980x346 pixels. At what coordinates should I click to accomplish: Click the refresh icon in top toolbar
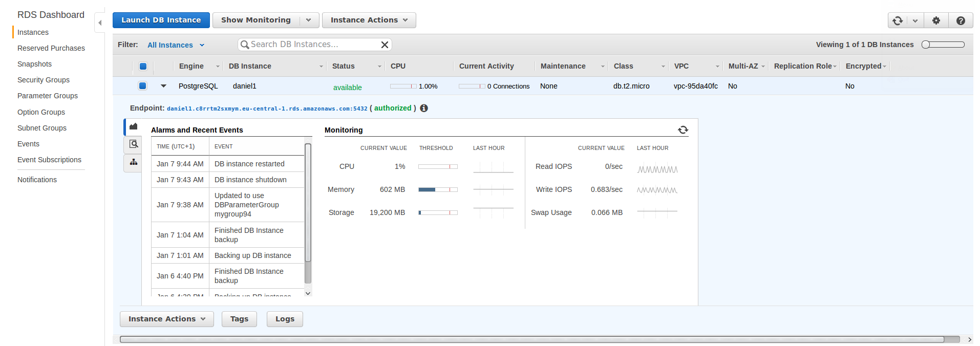tap(898, 20)
